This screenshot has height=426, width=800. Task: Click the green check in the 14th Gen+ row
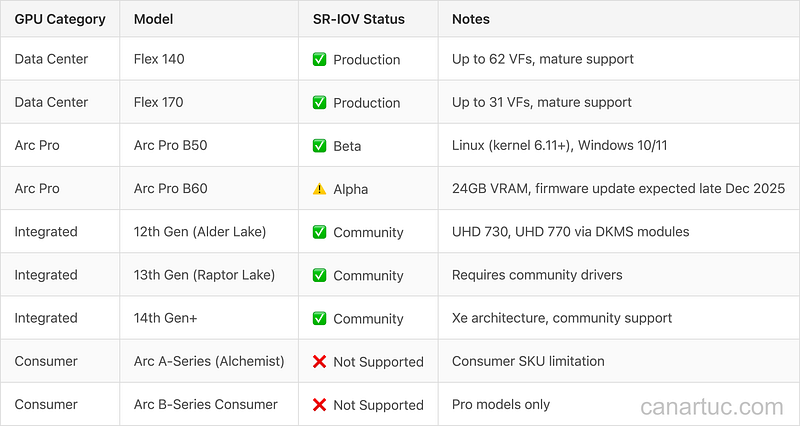[x=319, y=318]
